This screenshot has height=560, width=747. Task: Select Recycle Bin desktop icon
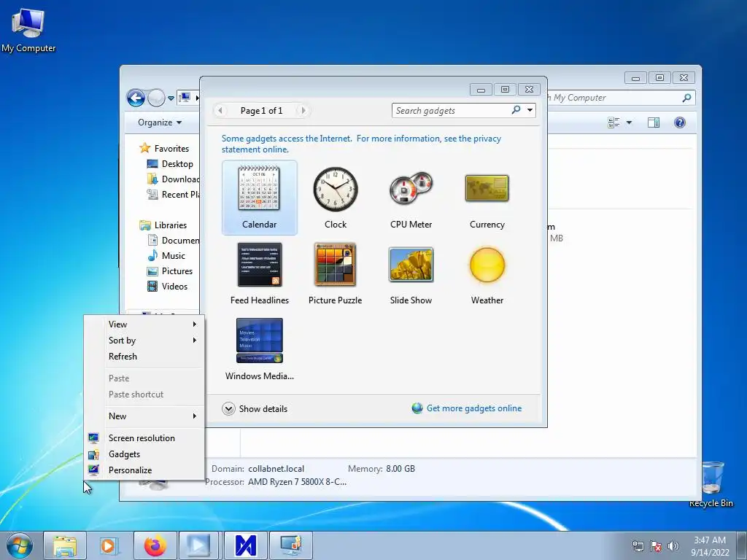click(711, 484)
